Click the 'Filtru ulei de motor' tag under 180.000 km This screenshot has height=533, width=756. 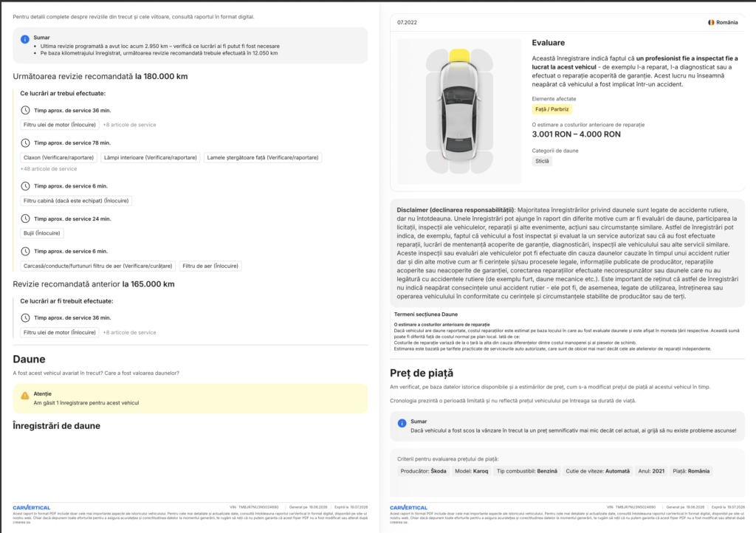(60, 125)
